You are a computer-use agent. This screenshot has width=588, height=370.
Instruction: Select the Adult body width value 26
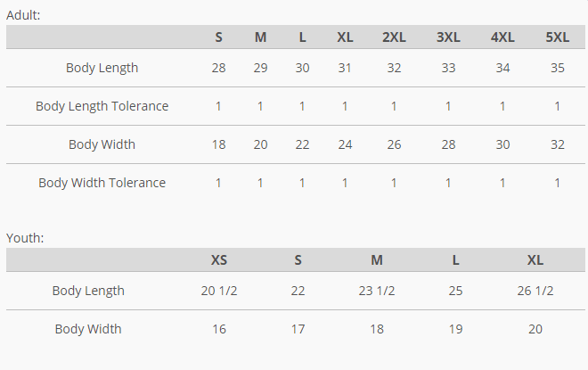coord(394,144)
